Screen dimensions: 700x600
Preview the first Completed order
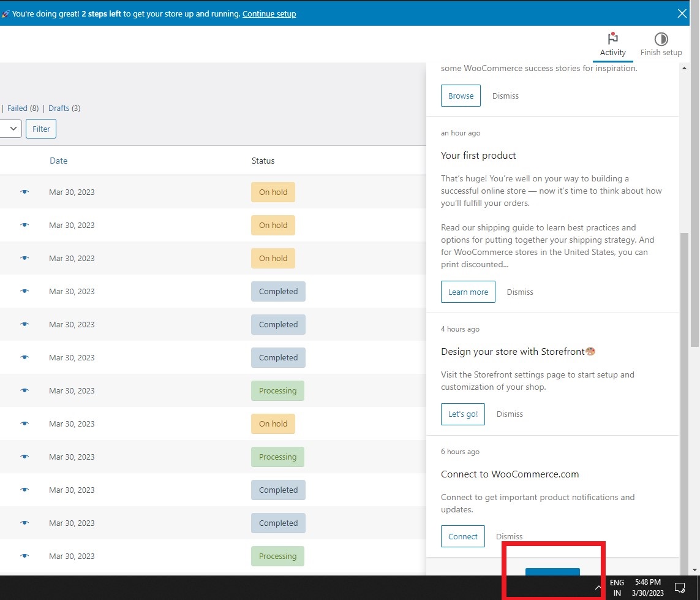tap(23, 291)
